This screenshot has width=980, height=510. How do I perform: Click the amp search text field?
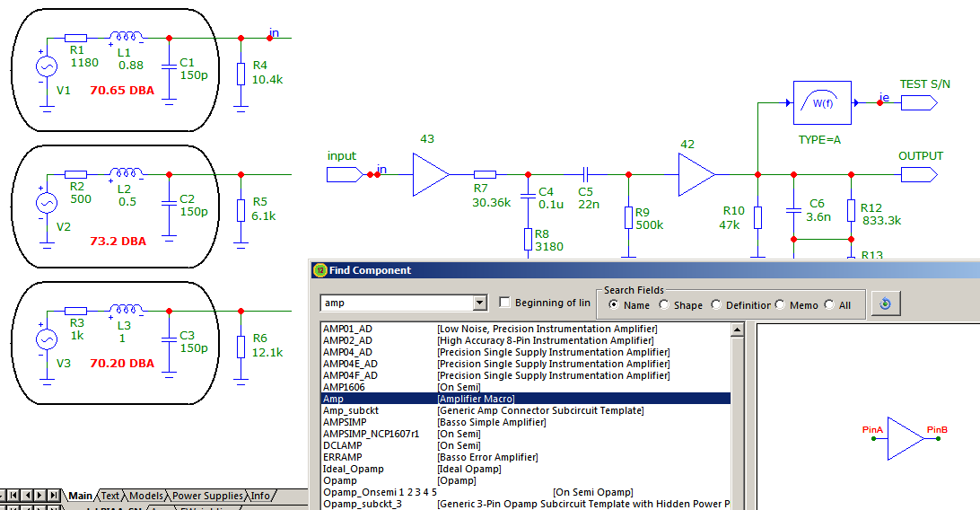(x=397, y=303)
